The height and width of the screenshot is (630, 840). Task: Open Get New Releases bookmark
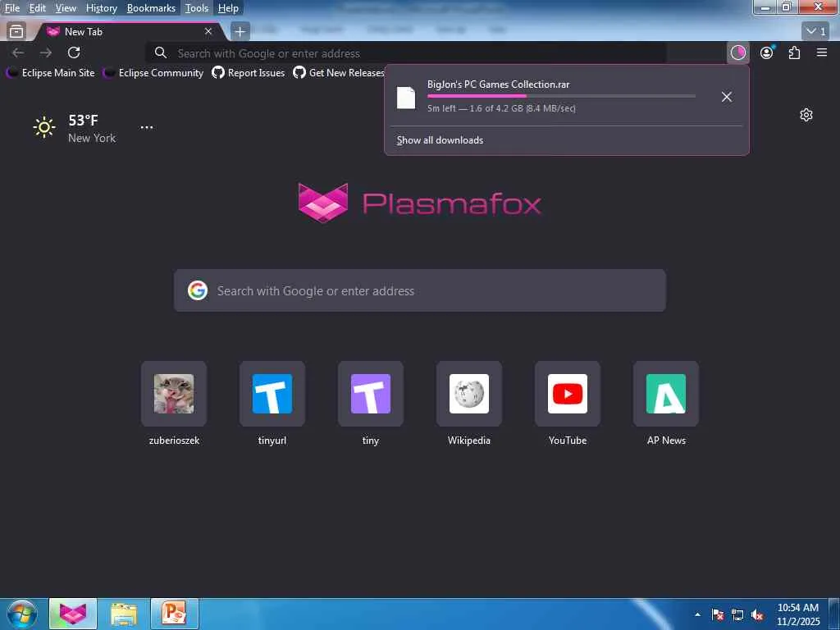[339, 73]
